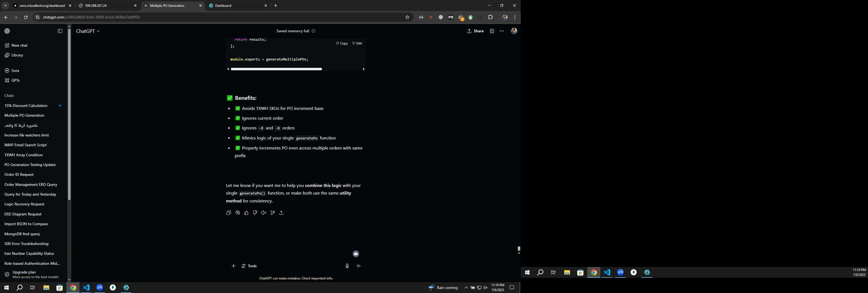
Task: Open the Iran Nuclear Capability Status chat
Action: click(x=33, y=254)
